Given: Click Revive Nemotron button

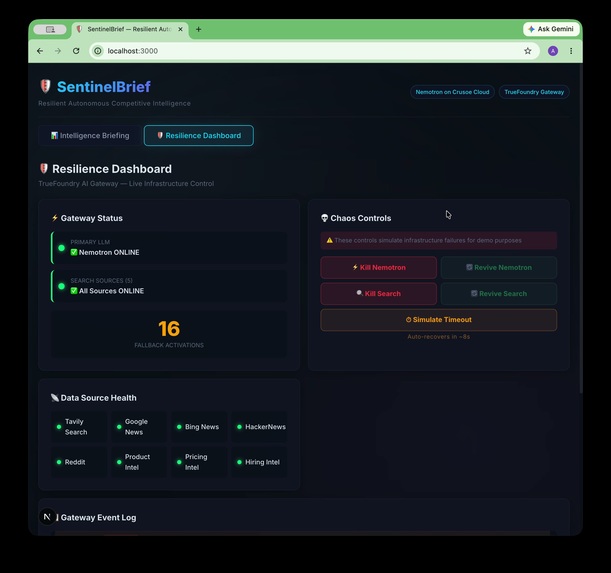Looking at the screenshot, I should [x=499, y=267].
